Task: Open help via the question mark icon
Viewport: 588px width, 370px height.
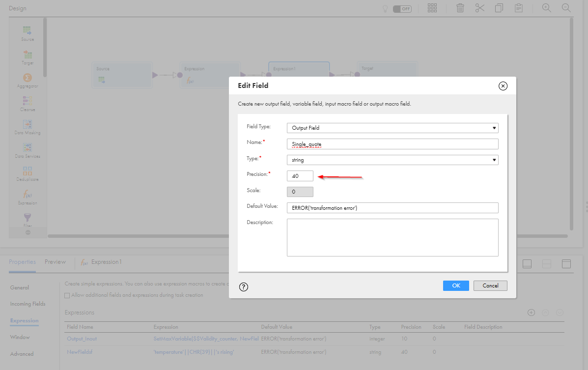Action: [243, 287]
